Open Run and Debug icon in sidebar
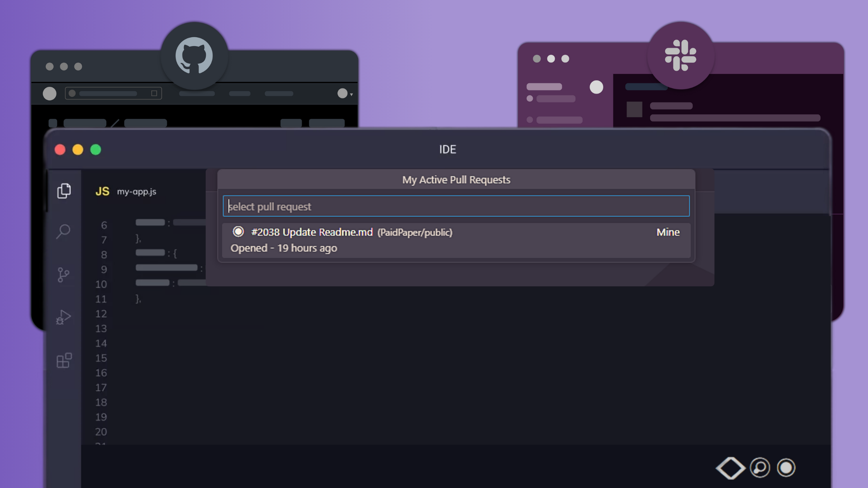The width and height of the screenshot is (868, 488). (64, 317)
